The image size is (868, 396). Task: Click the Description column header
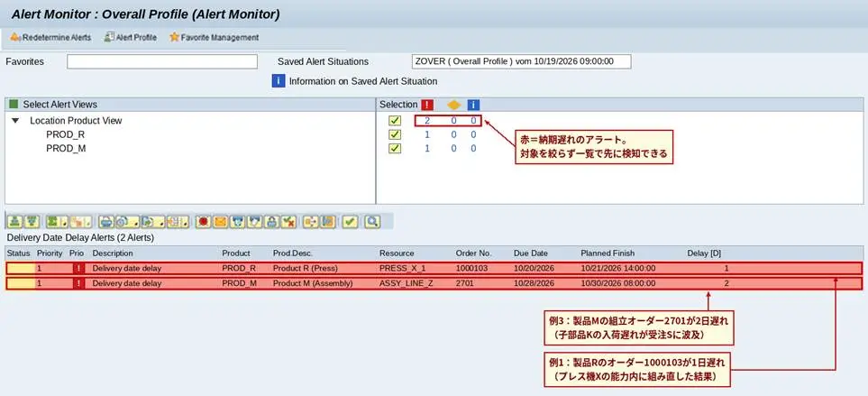point(113,253)
